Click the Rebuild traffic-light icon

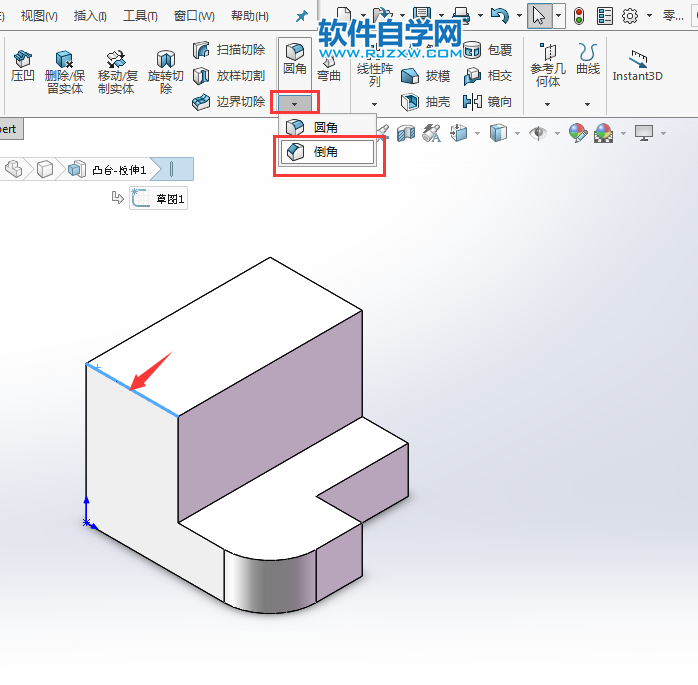[x=579, y=16]
